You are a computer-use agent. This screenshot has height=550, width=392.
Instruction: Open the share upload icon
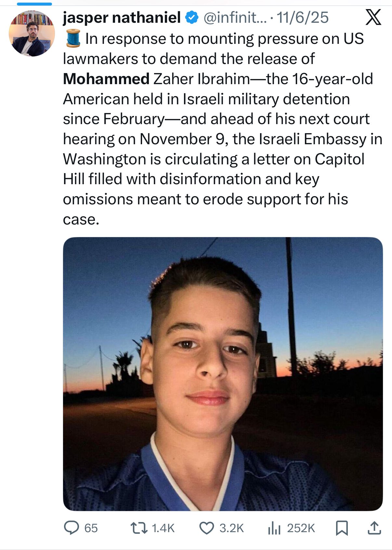coord(374,528)
